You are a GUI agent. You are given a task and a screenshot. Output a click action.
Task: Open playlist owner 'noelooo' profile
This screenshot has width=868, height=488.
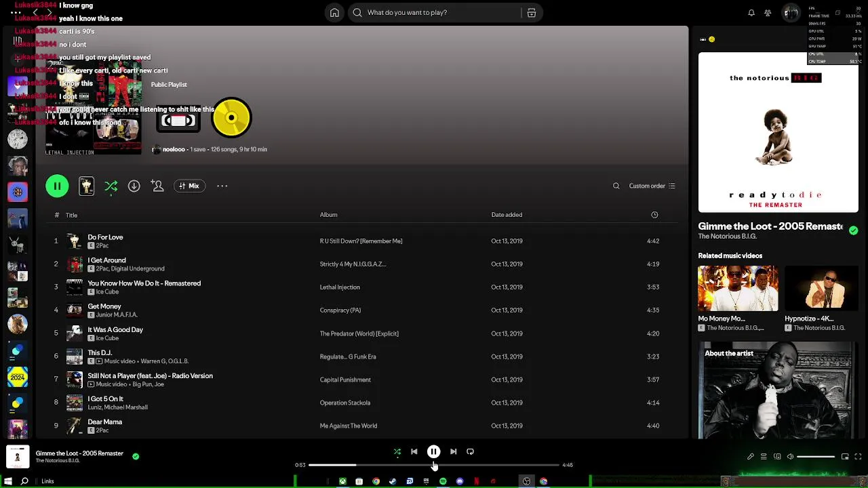tap(174, 149)
